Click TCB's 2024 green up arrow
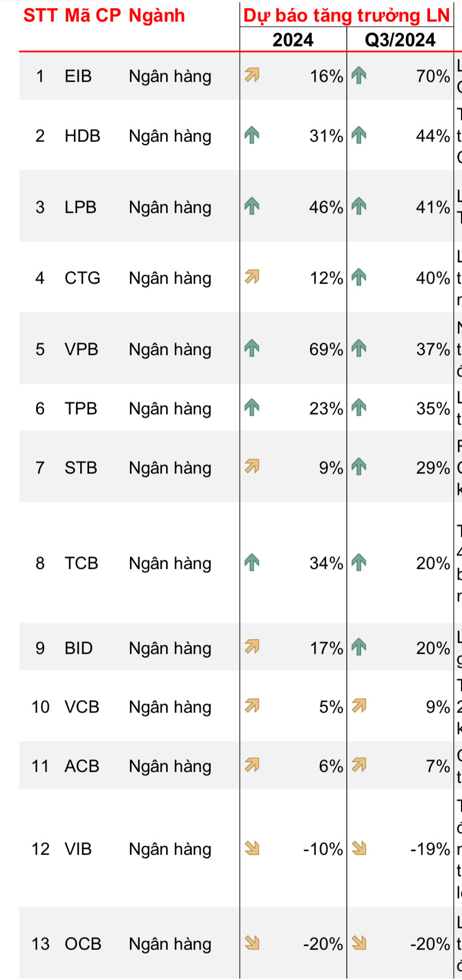 (252, 562)
